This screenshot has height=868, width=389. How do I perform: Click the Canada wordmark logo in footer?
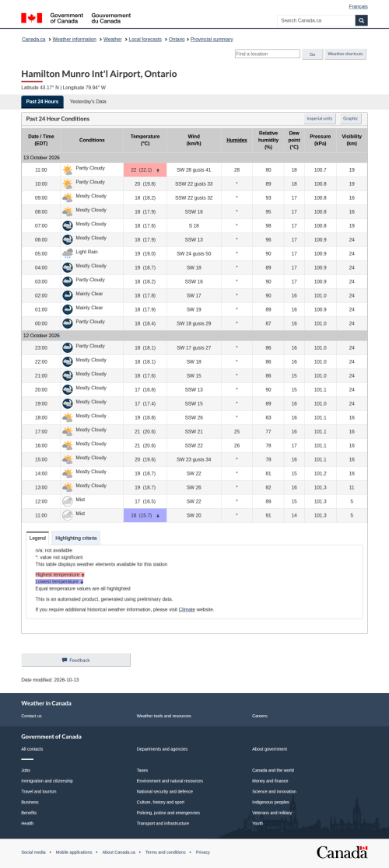[342, 852]
